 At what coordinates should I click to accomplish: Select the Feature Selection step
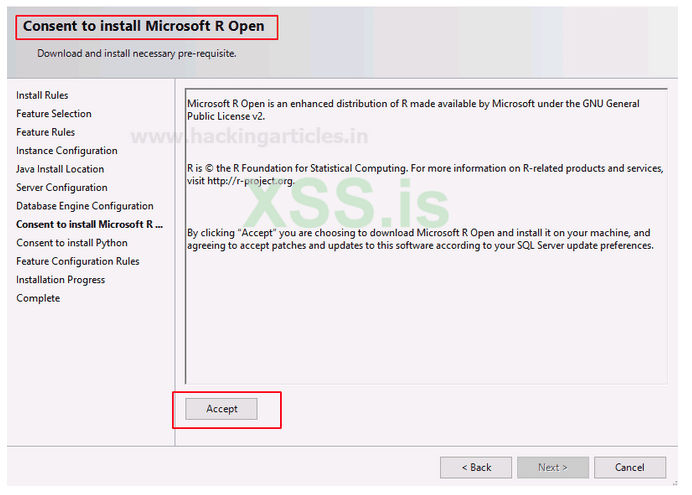click(54, 114)
